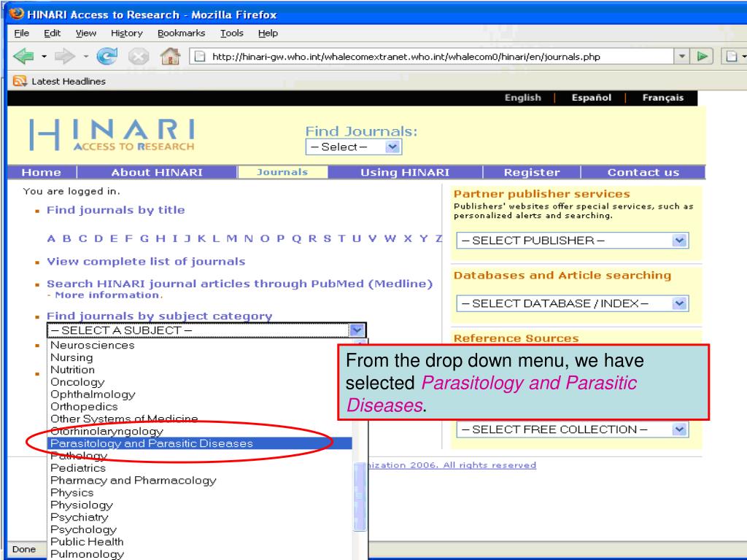The height and width of the screenshot is (560, 747).
Task: Choose Psychiatry from subject list
Action: pyautogui.click(x=200, y=517)
